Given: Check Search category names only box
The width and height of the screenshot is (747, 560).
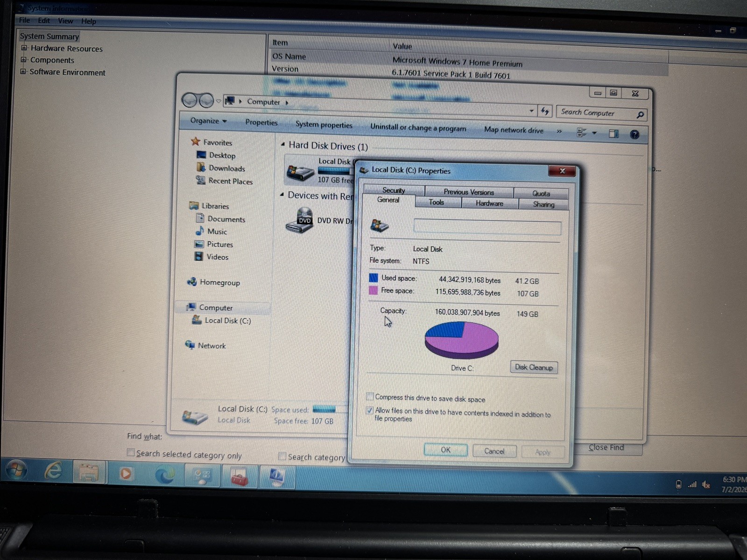Looking at the screenshot, I should [x=282, y=456].
